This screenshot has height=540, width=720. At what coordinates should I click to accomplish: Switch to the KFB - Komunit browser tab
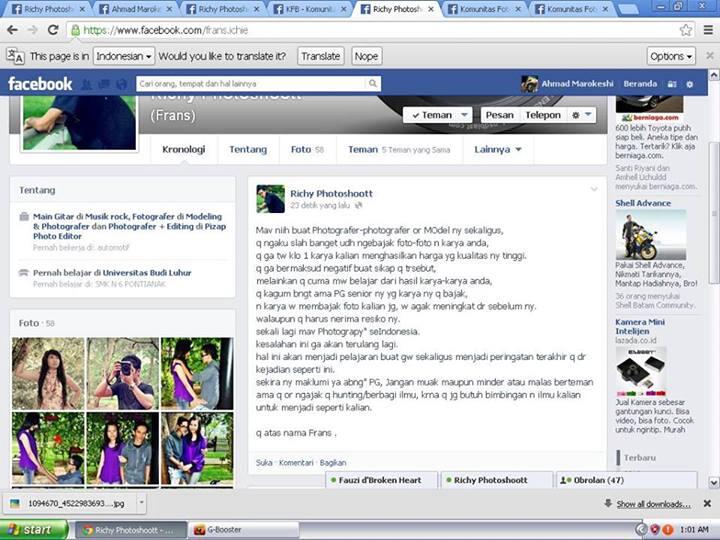click(310, 9)
